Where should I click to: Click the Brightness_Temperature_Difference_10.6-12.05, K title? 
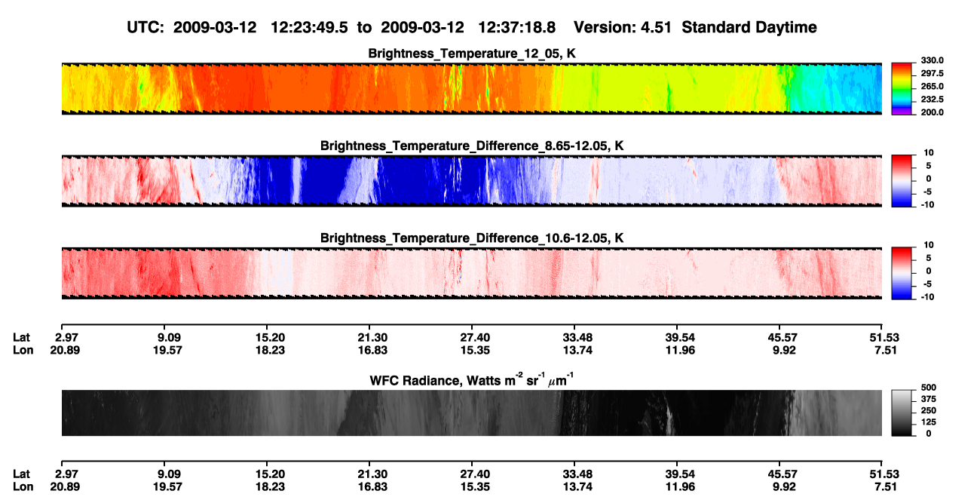click(x=472, y=238)
